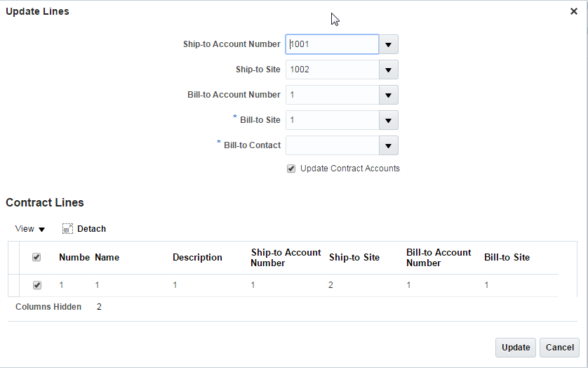Focus the empty Bill-to Contact field
Screen dimensions: 588x368
tap(332, 145)
